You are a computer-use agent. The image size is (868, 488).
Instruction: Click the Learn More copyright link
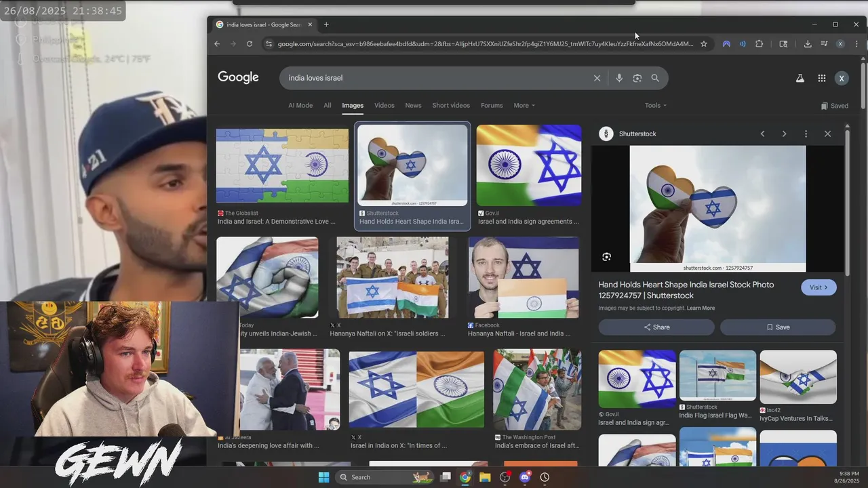[701, 308]
